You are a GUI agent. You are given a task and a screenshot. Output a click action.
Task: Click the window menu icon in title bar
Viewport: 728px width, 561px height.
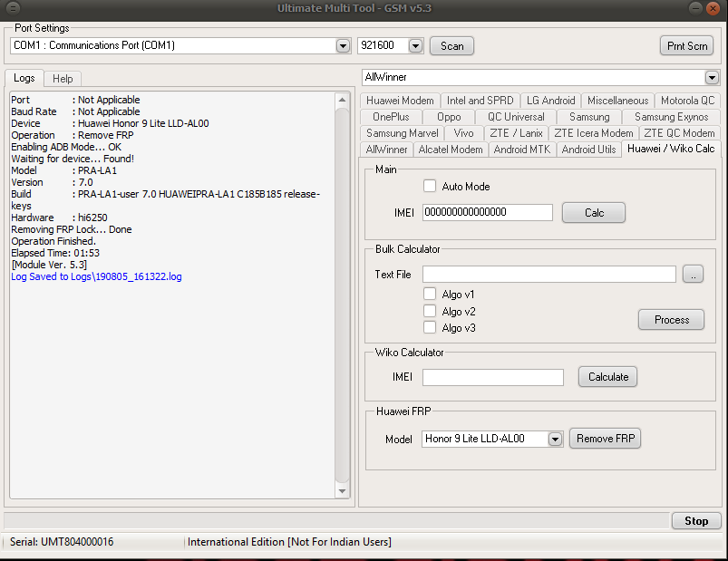[x=14, y=8]
